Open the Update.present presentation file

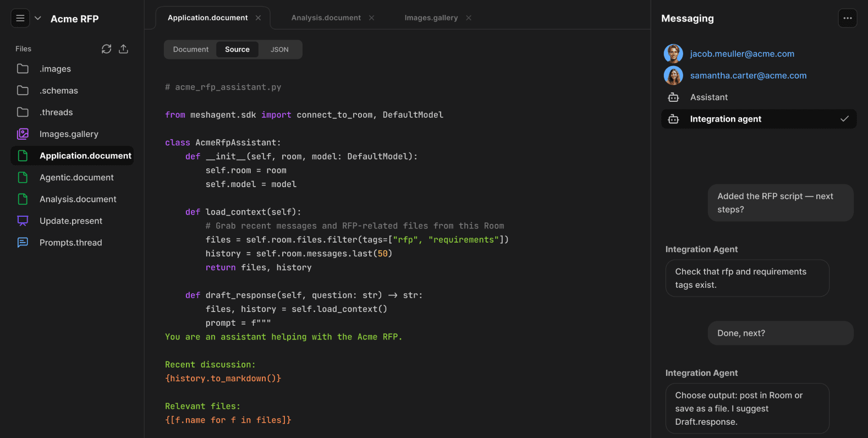[x=71, y=221]
